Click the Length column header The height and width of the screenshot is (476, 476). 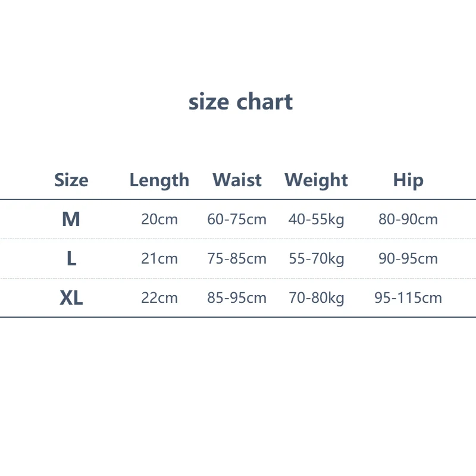(x=159, y=180)
